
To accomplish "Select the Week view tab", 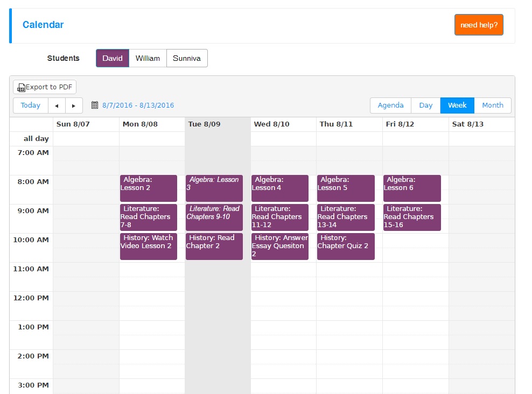I will tap(457, 105).
